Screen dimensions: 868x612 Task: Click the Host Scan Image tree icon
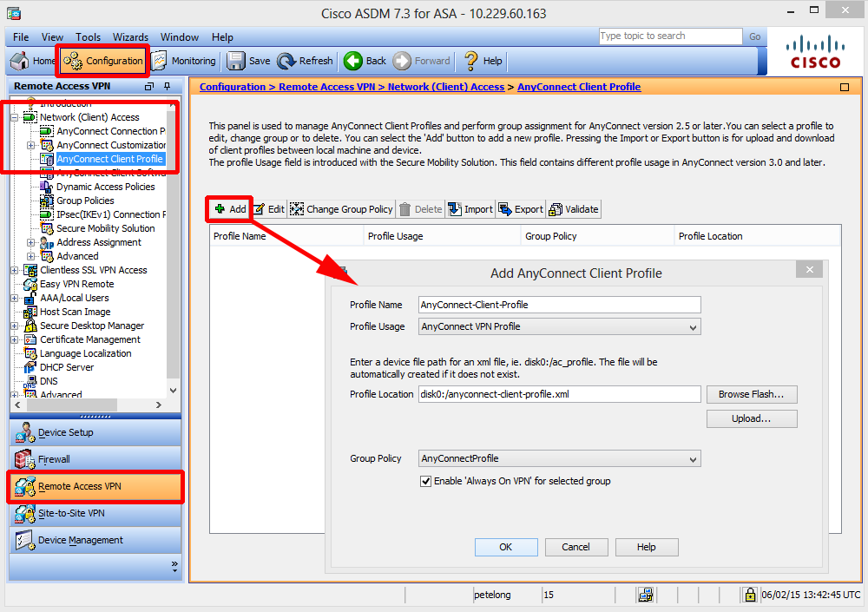[x=30, y=312]
